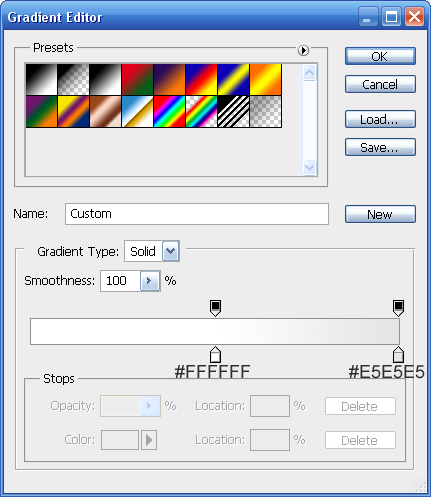Image resolution: width=431 pixels, height=497 pixels.
Task: Click the Load... button
Action: coord(380,119)
